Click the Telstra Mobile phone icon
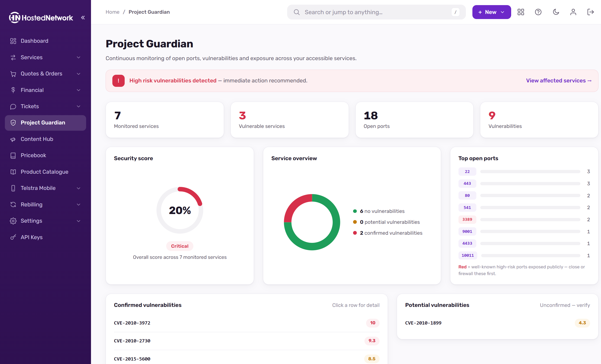The height and width of the screenshot is (364, 601). (13, 188)
